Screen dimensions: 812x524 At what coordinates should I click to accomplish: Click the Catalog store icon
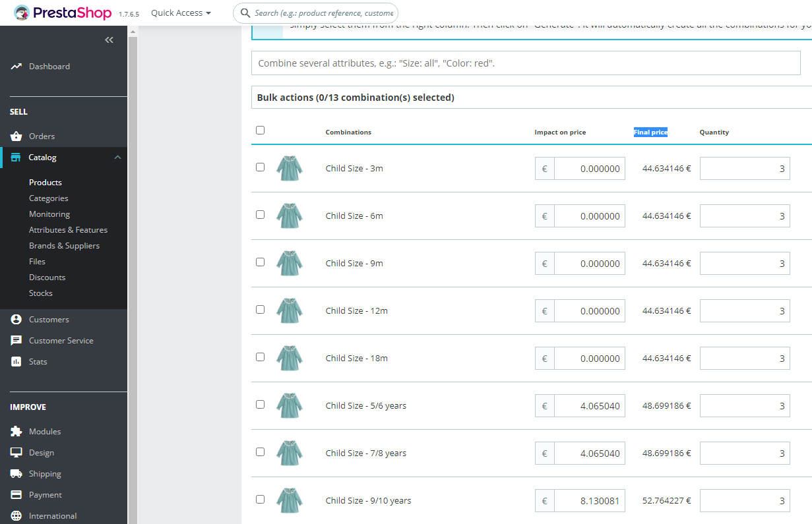pos(16,158)
